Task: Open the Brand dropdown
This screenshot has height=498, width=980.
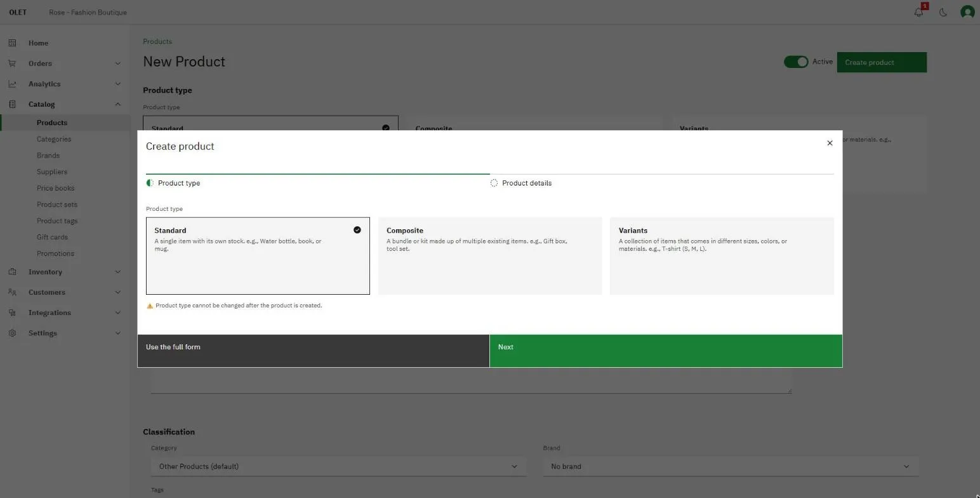Action: click(x=731, y=466)
